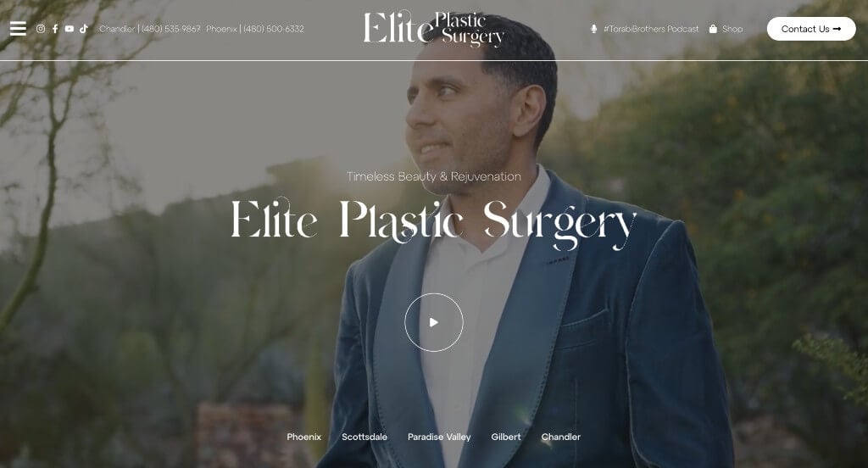
Task: Select the Gilbert location link
Action: (506, 437)
